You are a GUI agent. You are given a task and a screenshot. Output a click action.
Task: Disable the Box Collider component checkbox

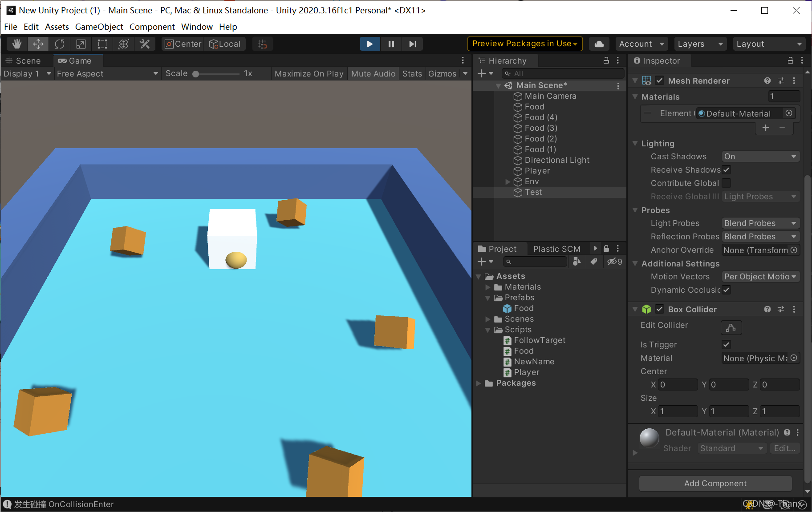coord(660,309)
